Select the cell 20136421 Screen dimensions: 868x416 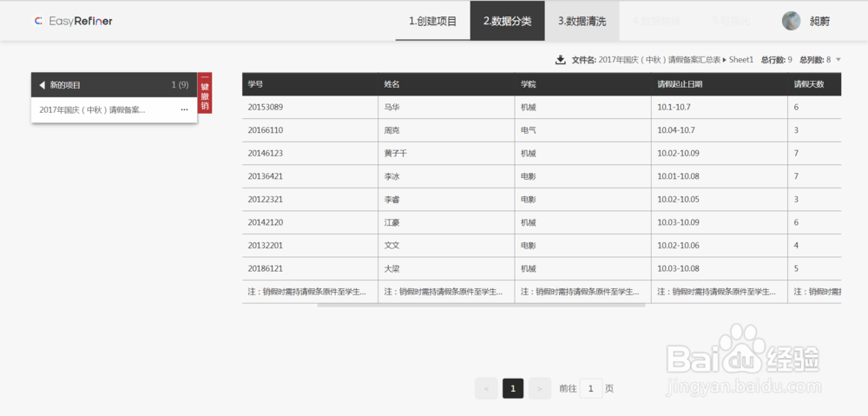(310, 176)
